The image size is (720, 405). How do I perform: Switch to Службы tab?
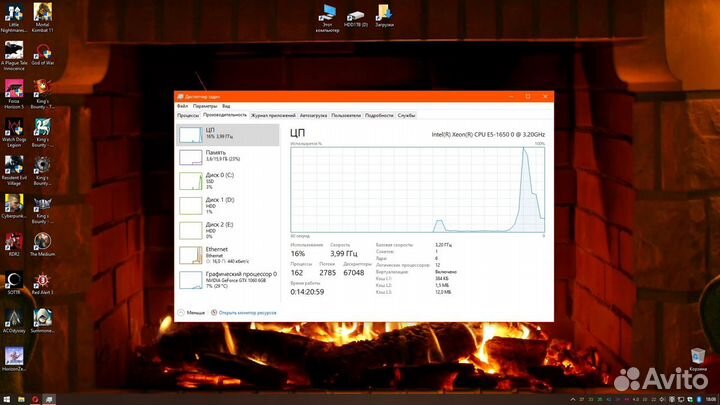(x=406, y=115)
